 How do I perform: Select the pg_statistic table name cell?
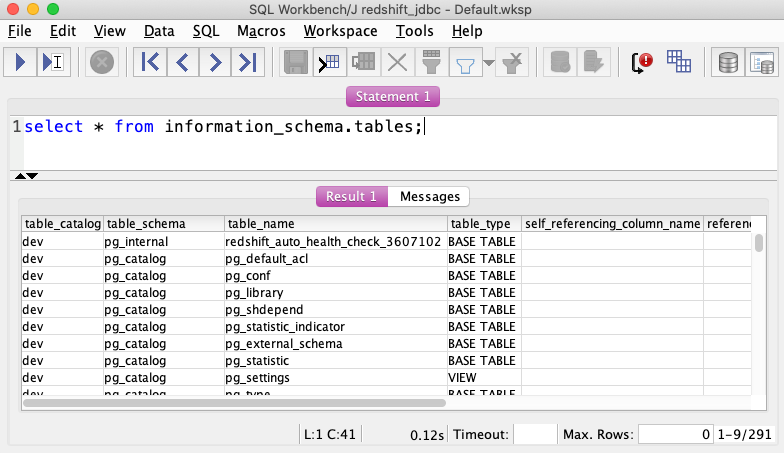tap(336, 360)
